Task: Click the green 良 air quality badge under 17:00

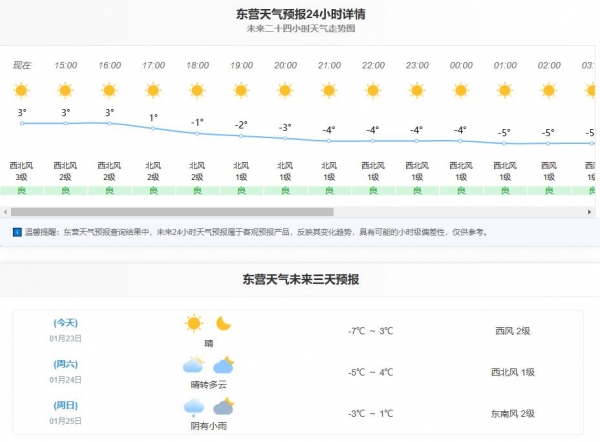Action: 153,190
